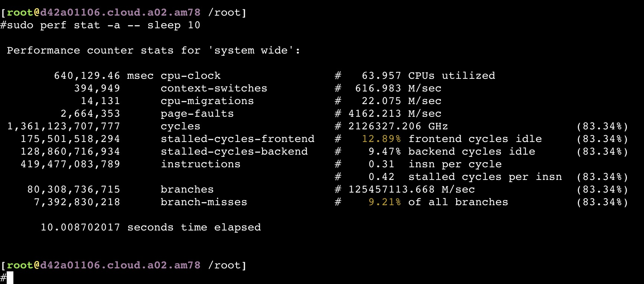
Task: Click the 'instructions' event name
Action: (201, 164)
